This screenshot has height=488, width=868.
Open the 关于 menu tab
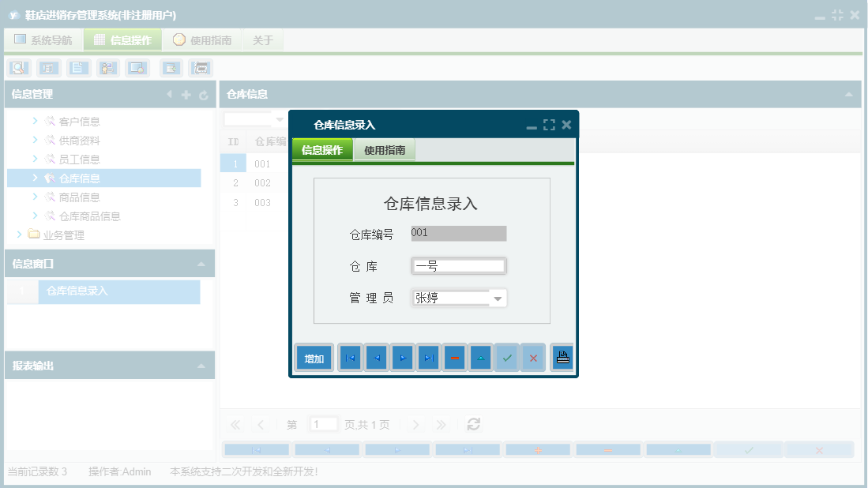[263, 39]
